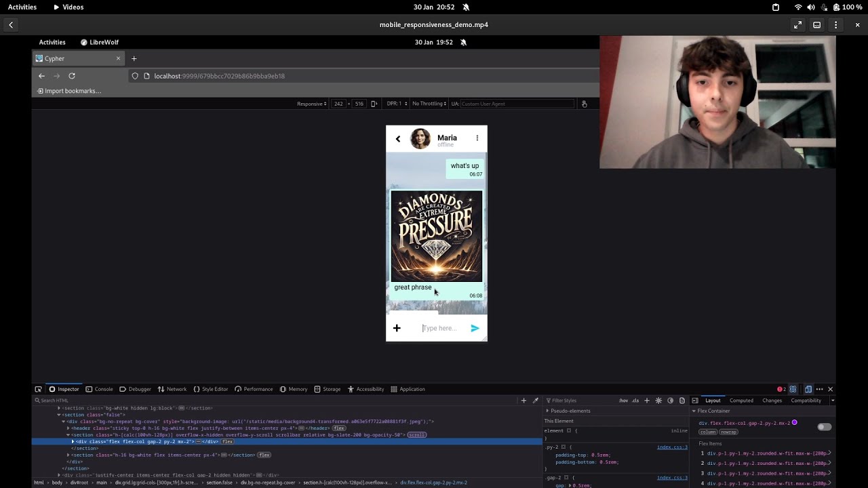The image size is (868, 488).
Task: Click the plus attachment icon in the chat
Action: pos(397,328)
